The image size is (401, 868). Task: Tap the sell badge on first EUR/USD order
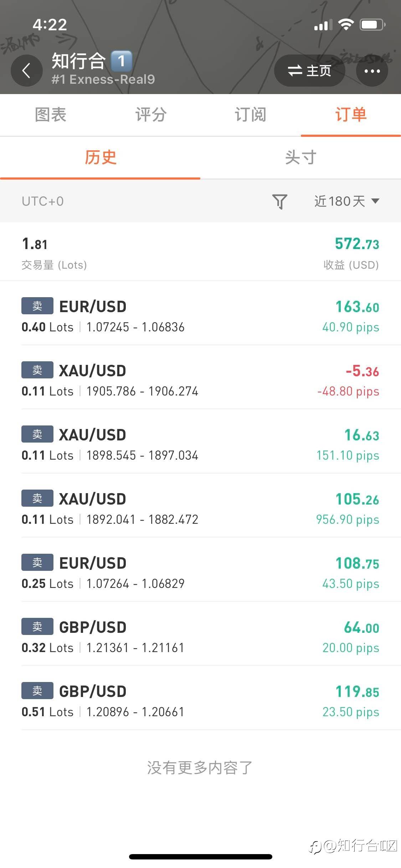point(37,306)
